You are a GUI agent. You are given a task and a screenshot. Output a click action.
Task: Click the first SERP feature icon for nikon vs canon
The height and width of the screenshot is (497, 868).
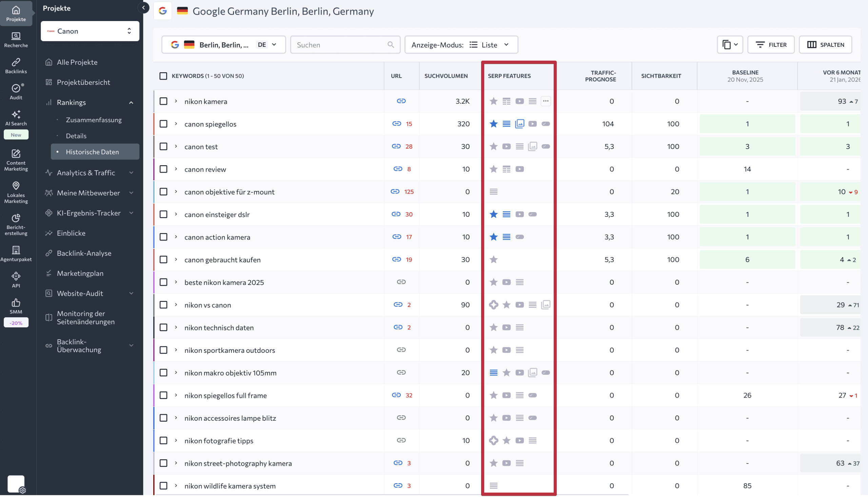coord(493,305)
